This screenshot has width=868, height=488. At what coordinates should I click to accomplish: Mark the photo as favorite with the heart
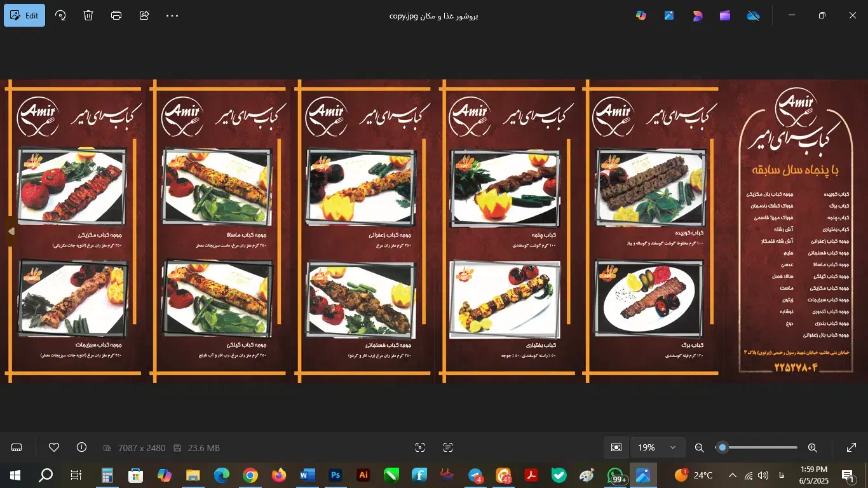pos(54,447)
